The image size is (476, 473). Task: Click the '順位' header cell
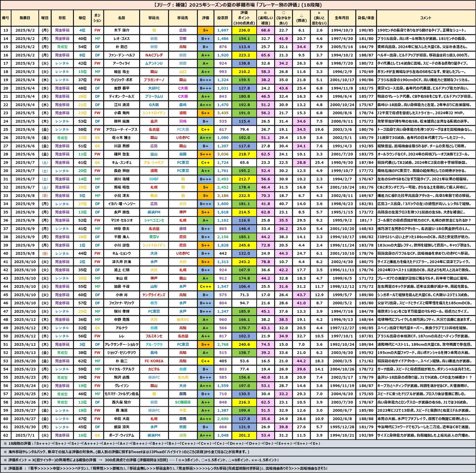[x=82, y=18]
